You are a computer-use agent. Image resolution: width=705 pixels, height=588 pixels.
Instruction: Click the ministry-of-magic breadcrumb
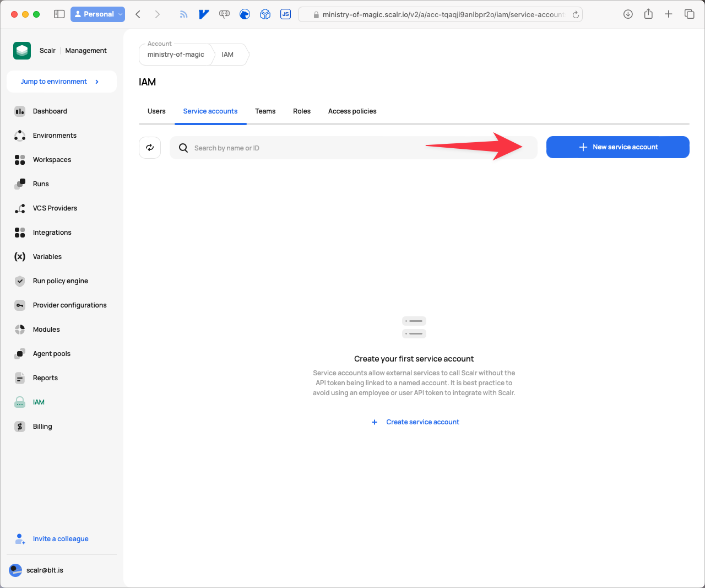coord(176,55)
